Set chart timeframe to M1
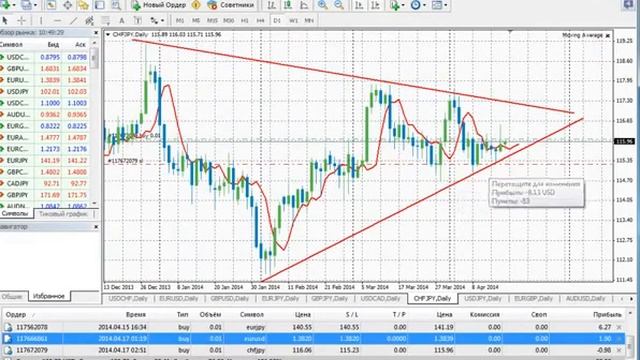Image resolution: width=640 pixels, height=360 pixels. pyautogui.click(x=180, y=20)
